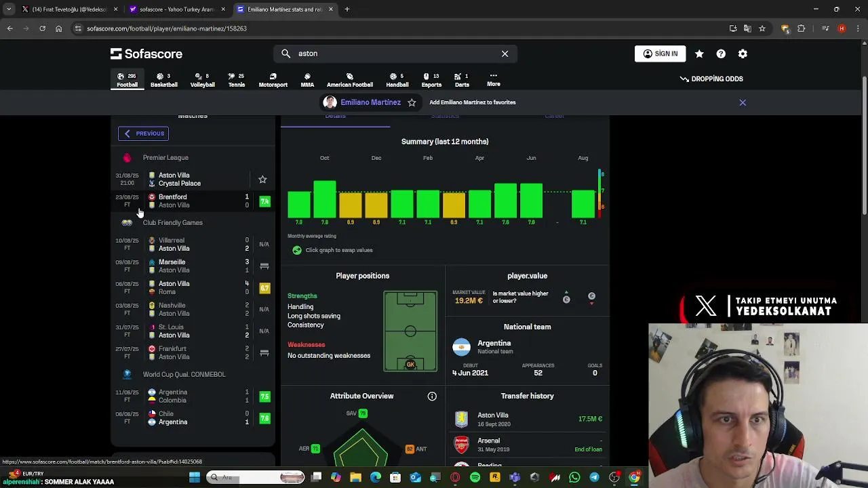Clear the search field with the X icon

point(505,54)
